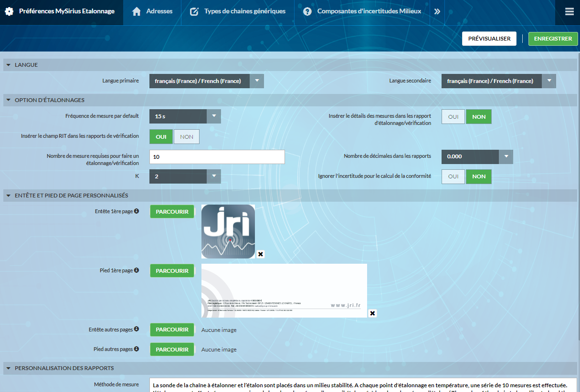
Task: Click the info icon next to Entête 1ère page
Action: point(137,211)
